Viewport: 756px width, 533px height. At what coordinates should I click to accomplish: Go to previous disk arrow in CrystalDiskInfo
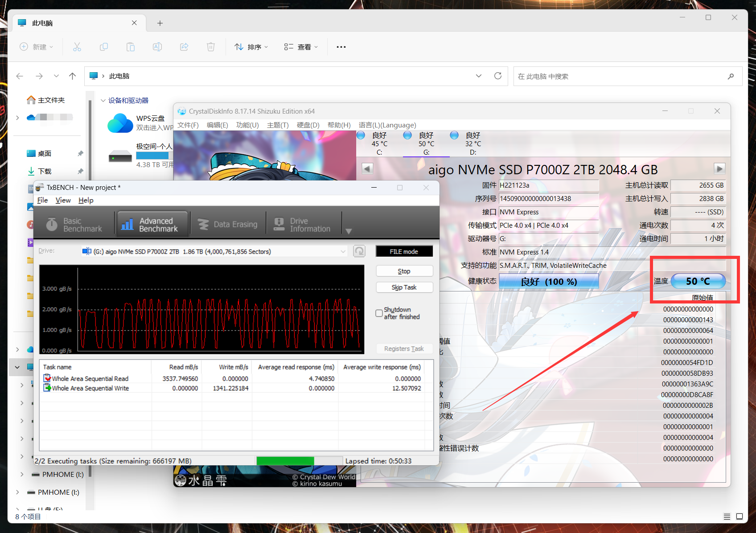point(367,168)
